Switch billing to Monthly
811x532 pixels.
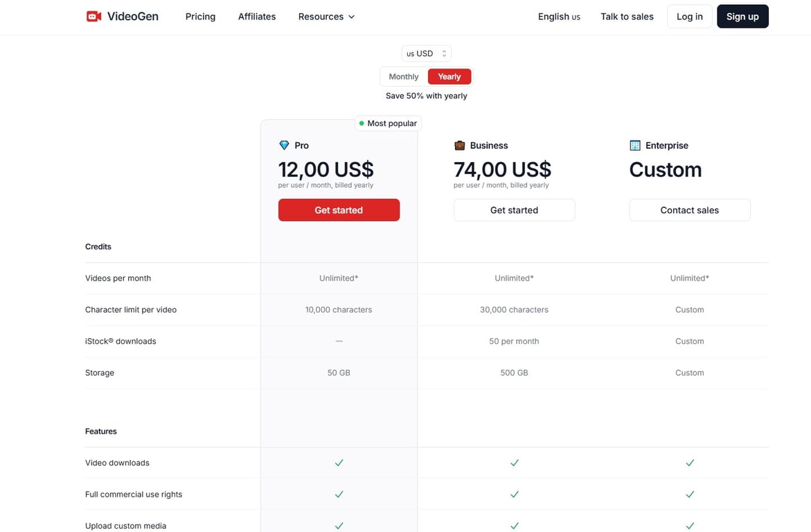404,77
